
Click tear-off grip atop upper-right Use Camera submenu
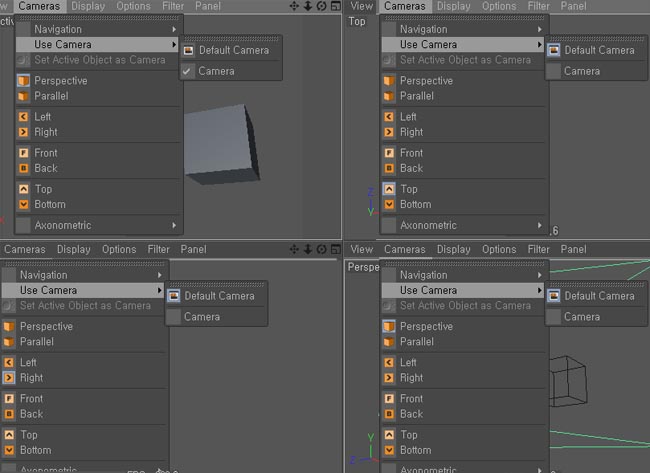[x=597, y=39]
